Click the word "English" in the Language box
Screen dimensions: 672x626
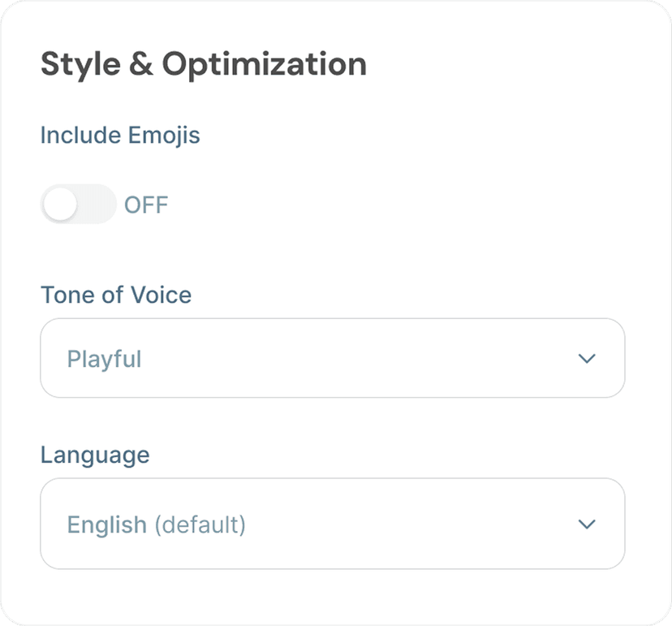pyautogui.click(x=107, y=525)
